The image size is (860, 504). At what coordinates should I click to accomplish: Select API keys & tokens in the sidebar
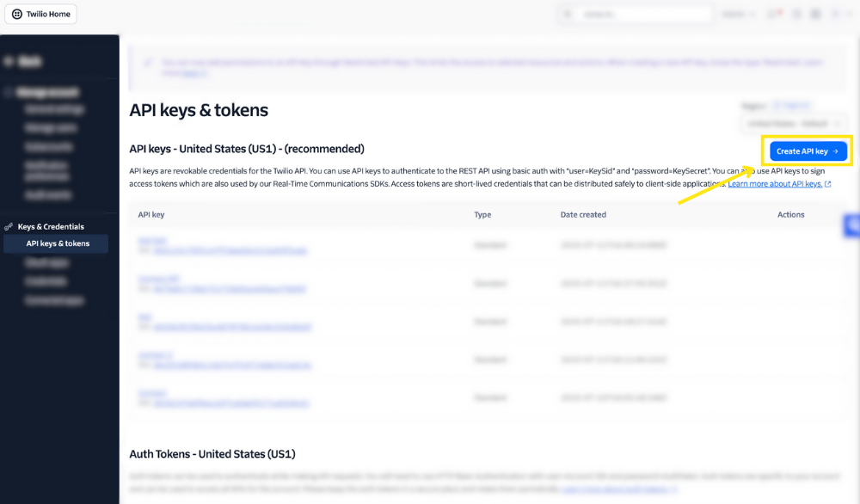pyautogui.click(x=56, y=243)
